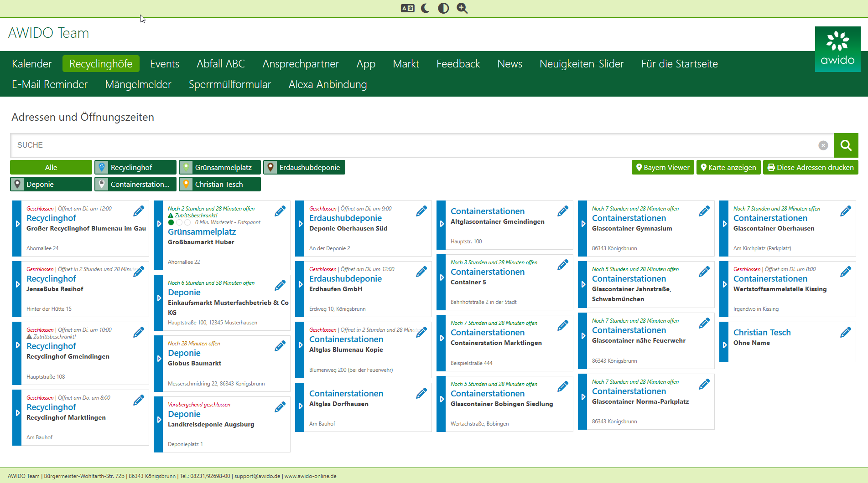Clear the search field with X icon
Image resolution: width=868 pixels, height=483 pixels.
tap(823, 145)
